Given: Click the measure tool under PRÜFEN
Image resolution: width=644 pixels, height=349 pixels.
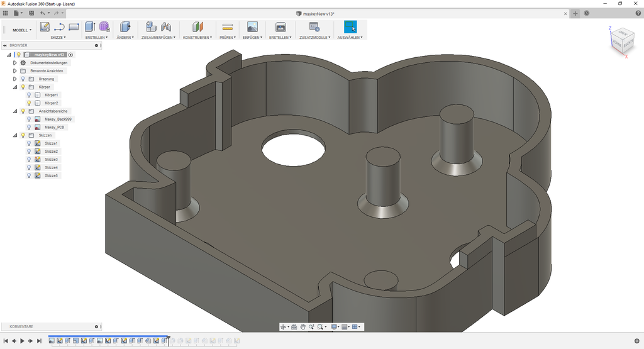Looking at the screenshot, I should (228, 27).
